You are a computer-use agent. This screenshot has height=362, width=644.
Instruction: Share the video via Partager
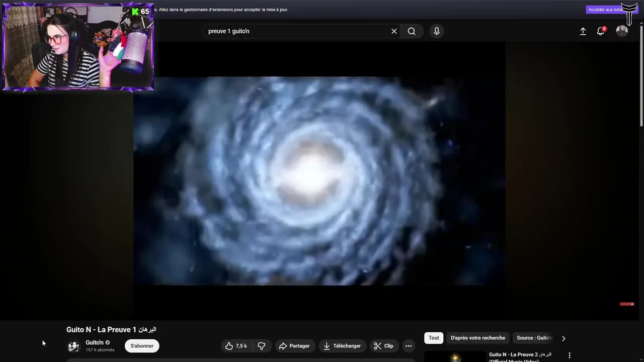[x=295, y=346]
